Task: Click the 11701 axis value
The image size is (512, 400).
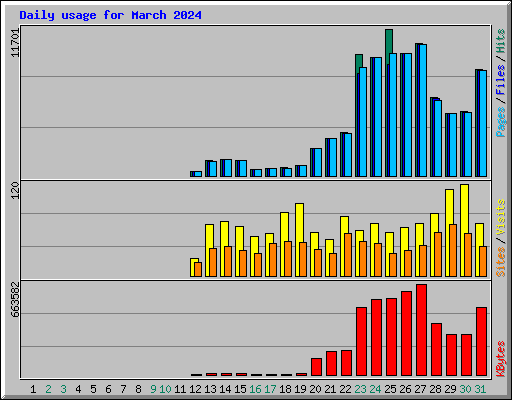Action: click(x=15, y=42)
